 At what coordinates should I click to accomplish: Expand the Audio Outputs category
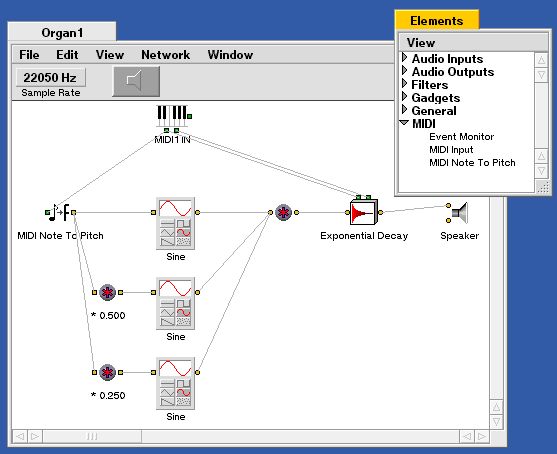404,70
